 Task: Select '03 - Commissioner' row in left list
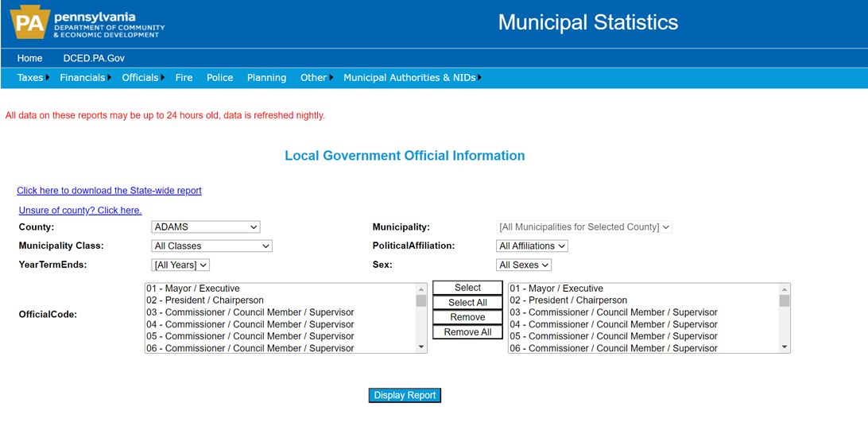[280, 312]
